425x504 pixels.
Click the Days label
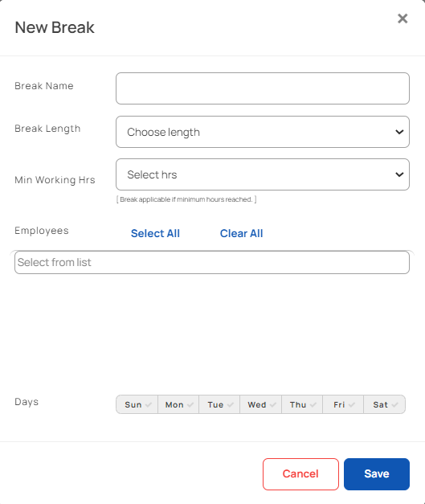[27, 402]
